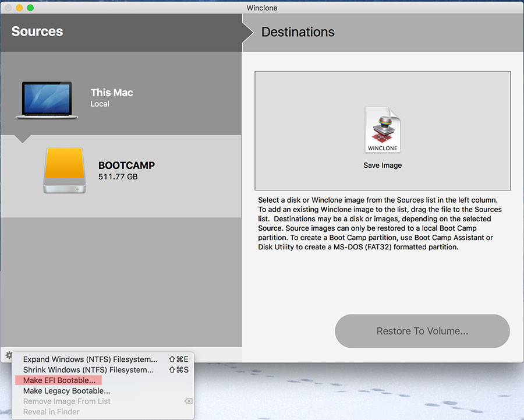524x420 pixels.
Task: Click the Save Image destination drop area
Action: [383, 130]
